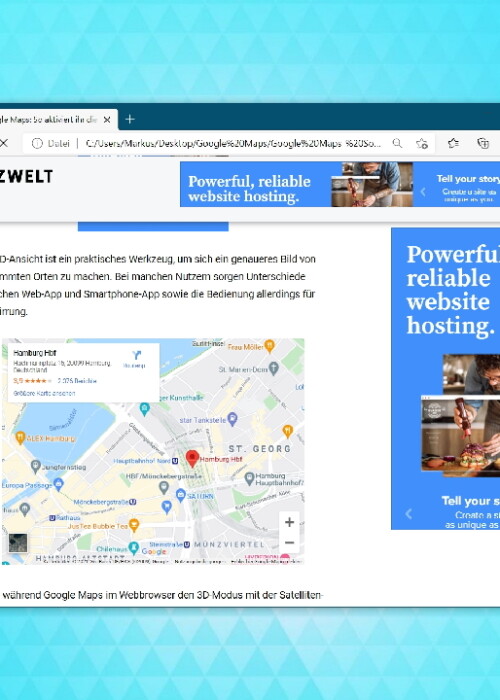Click the MÜNZVIERTEL district label

(229, 544)
